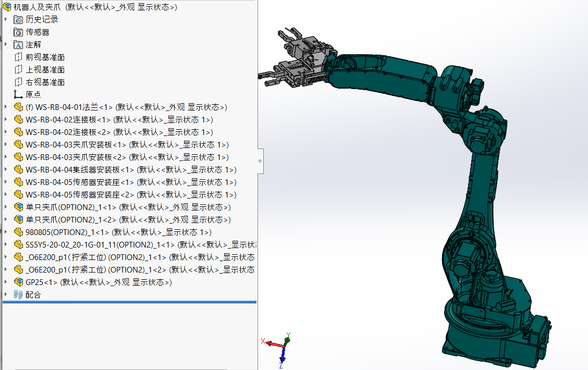Click the blue rollback bar below 配合
The image size is (588, 370).
pyautogui.click(x=129, y=302)
